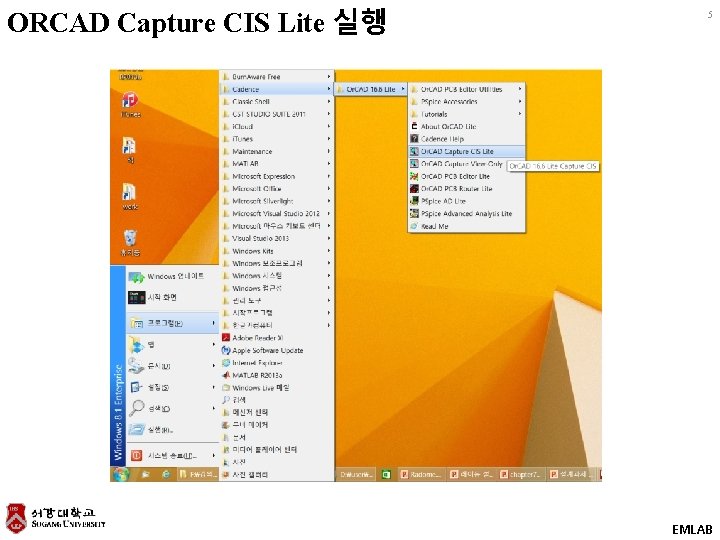Open OrCAD PCB Router Lite
The image size is (720, 540).
coord(467,189)
